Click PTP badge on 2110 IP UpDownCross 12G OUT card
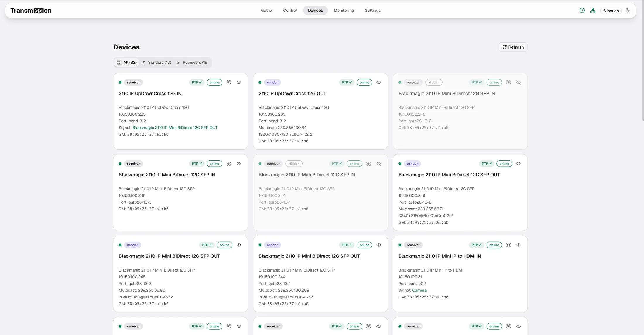Image resolution: width=644 pixels, height=335 pixels. [x=347, y=83]
